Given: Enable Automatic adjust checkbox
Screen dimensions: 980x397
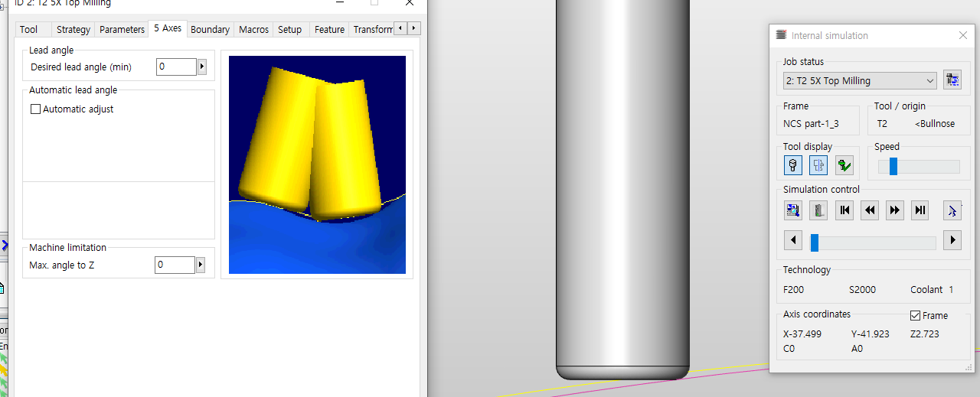Looking at the screenshot, I should 35,109.
